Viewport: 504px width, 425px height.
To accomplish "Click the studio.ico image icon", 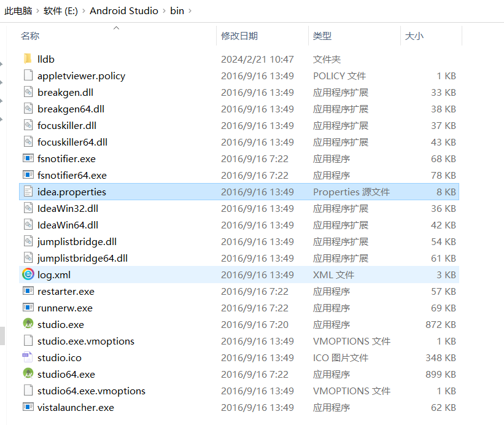I will (28, 357).
